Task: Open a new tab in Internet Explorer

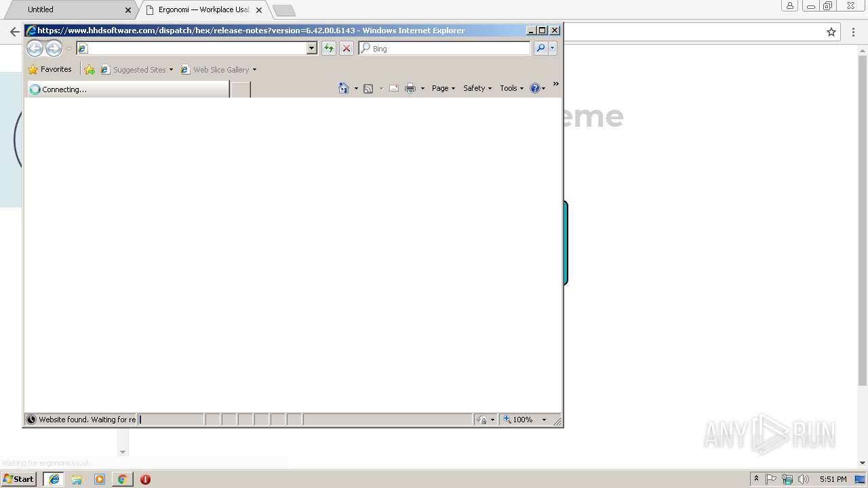Action: click(240, 89)
